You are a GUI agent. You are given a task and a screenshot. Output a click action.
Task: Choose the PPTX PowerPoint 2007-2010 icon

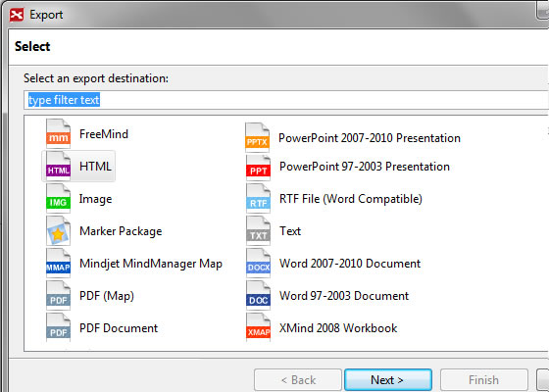coord(257,137)
